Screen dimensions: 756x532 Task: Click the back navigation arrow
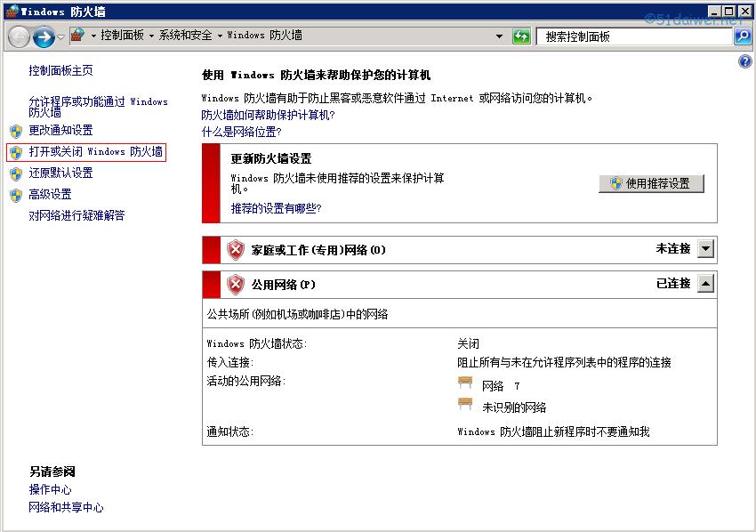click(20, 36)
